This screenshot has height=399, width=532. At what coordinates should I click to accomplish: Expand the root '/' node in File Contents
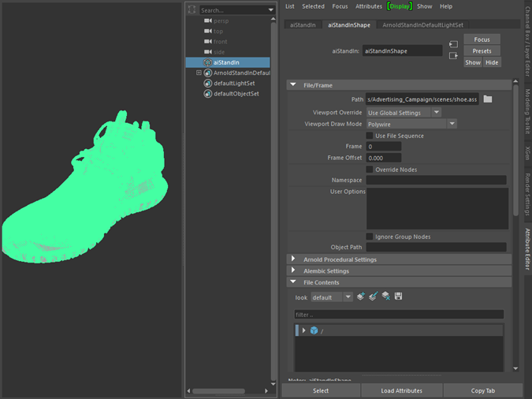(304, 330)
